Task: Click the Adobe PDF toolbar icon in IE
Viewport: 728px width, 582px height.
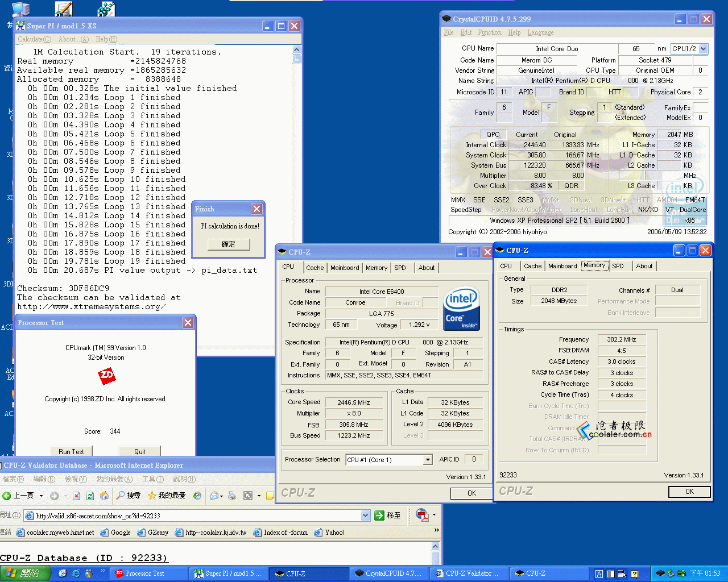Action: [x=422, y=514]
